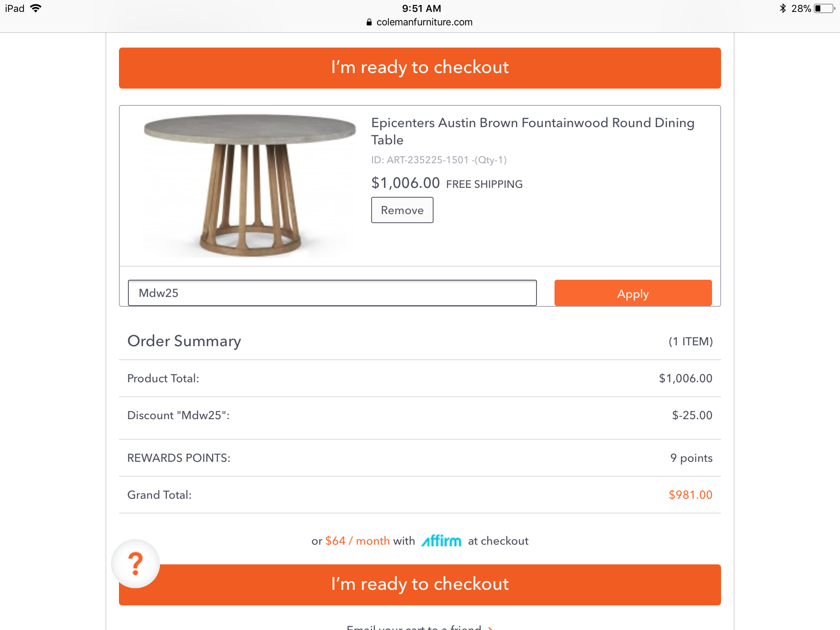Select the coupon code text field
Viewport: 840px width, 630px height.
click(x=331, y=293)
